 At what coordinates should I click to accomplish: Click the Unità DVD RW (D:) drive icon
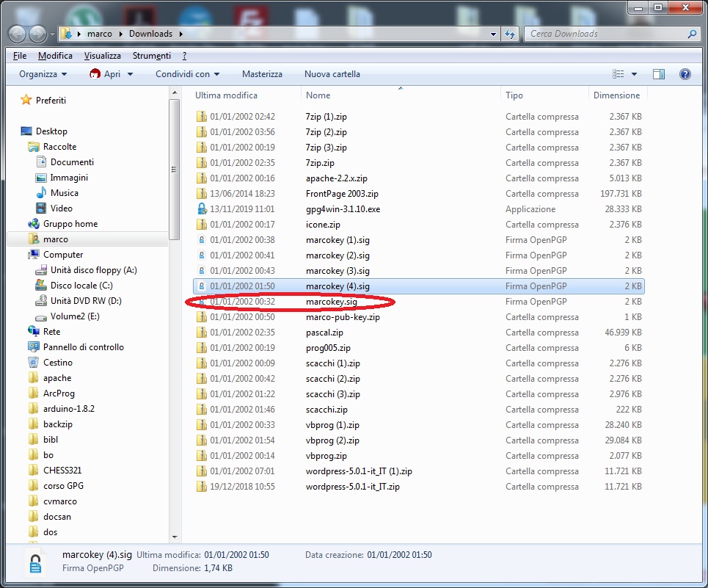[x=40, y=301]
